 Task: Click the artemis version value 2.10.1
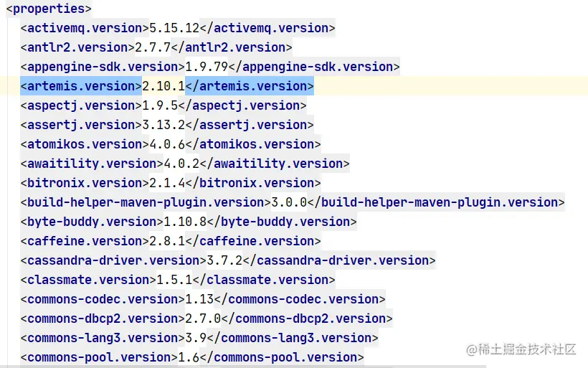coord(163,87)
